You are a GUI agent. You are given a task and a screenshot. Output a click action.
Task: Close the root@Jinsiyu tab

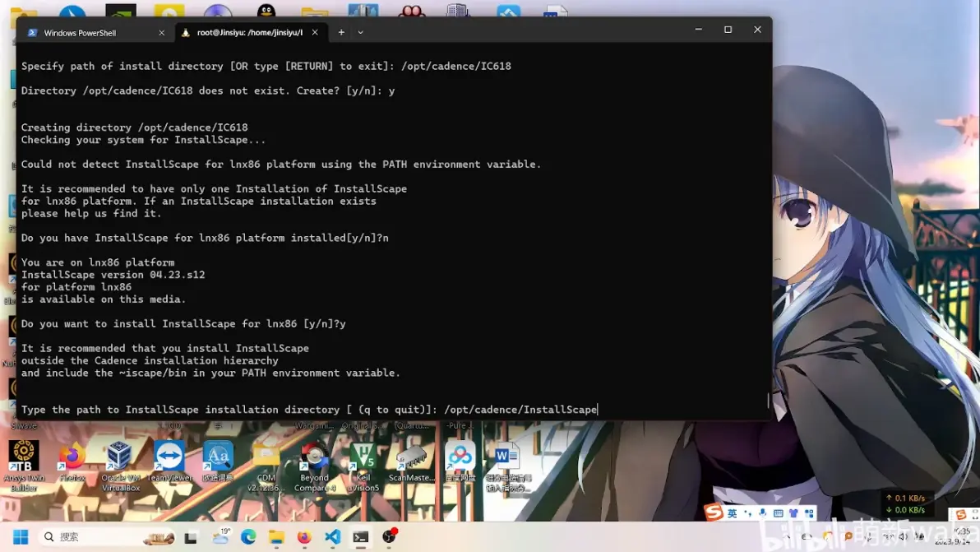click(x=315, y=33)
